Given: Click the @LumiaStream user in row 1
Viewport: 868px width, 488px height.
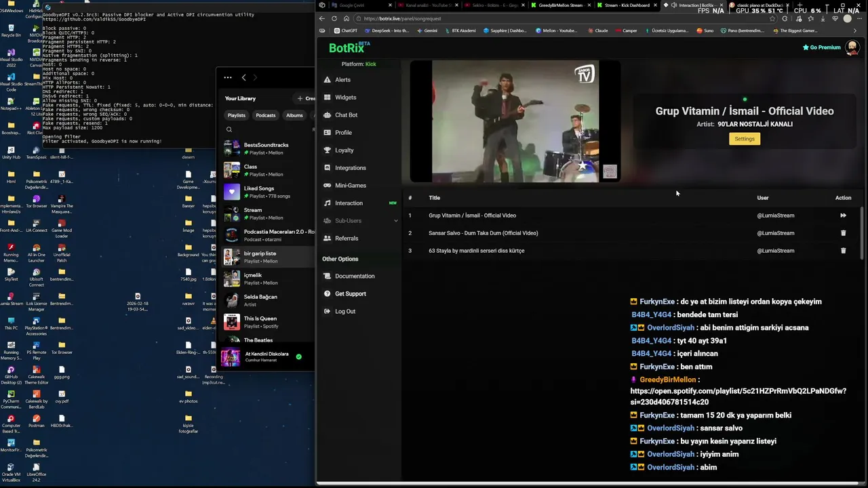Looking at the screenshot, I should [x=776, y=216].
